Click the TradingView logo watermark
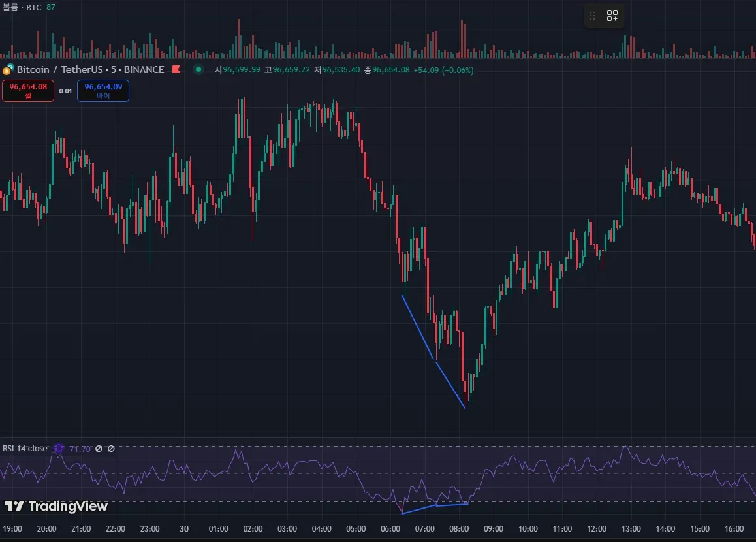 (56, 506)
